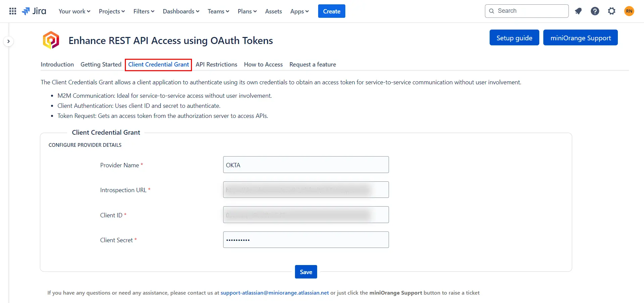Open the Projects dropdown
This screenshot has height=303, width=644.
click(x=112, y=11)
